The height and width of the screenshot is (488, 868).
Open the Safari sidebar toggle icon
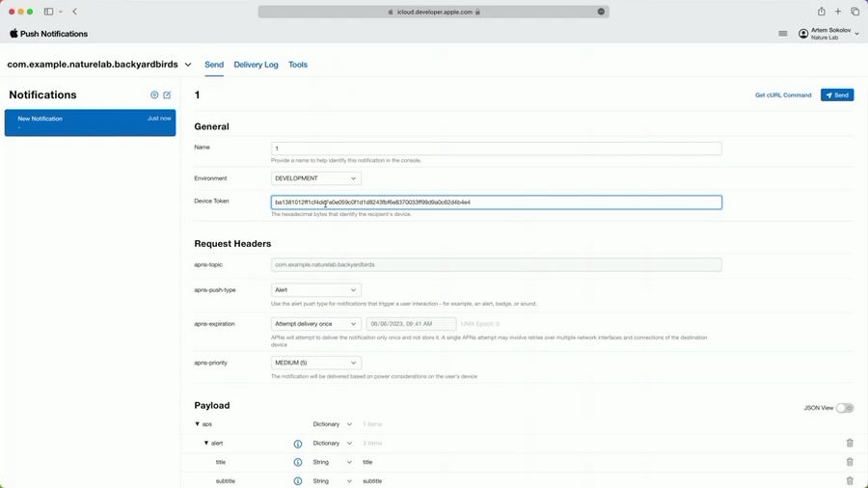pos(49,12)
